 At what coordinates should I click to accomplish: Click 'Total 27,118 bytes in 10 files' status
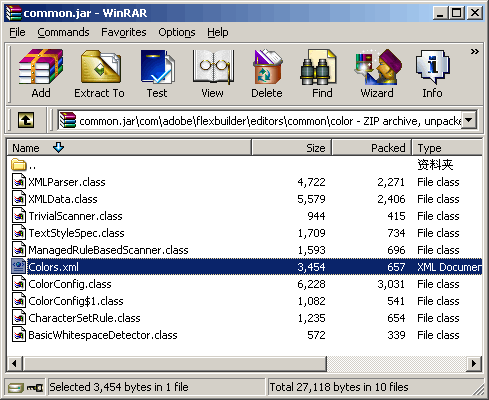coord(339,387)
